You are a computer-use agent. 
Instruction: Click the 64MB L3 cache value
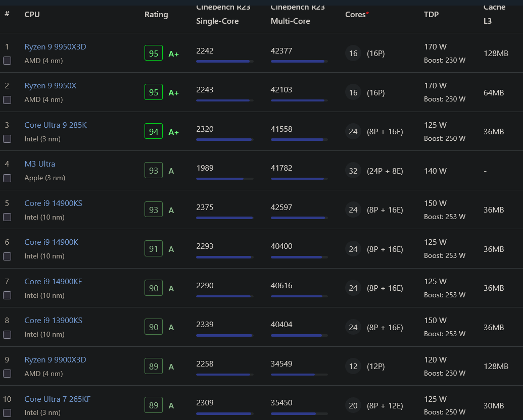(494, 93)
